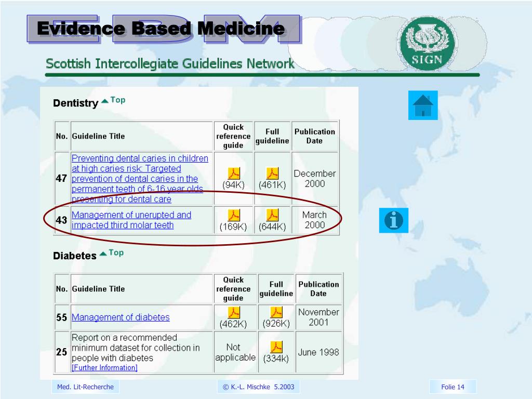
Task: Click the 'Med. Lit-Recherche' footer label
Action: (86, 387)
